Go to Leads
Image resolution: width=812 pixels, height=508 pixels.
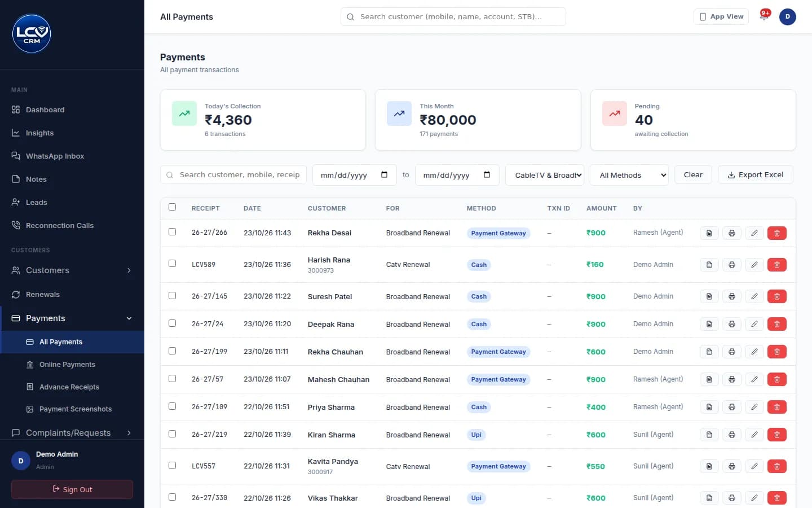tap(72, 202)
